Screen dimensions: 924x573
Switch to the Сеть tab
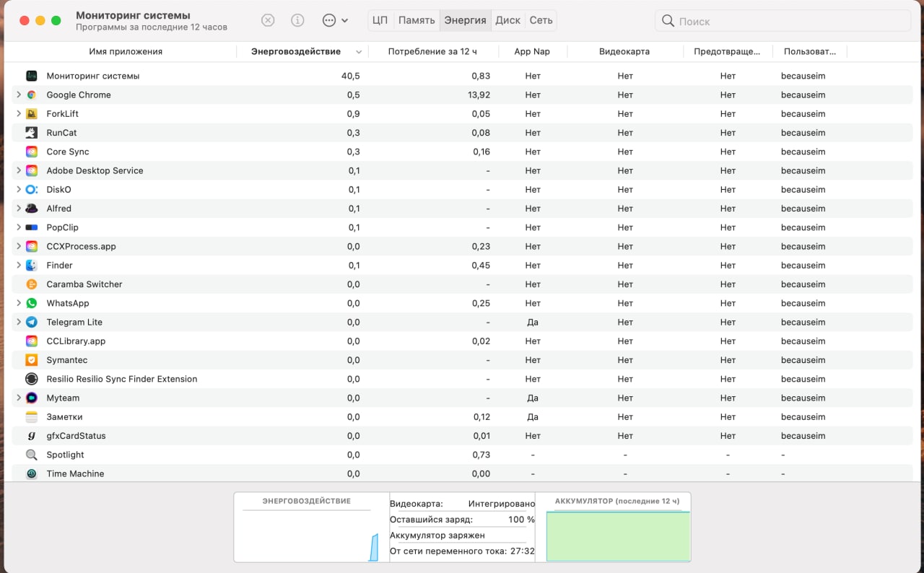[x=541, y=20]
